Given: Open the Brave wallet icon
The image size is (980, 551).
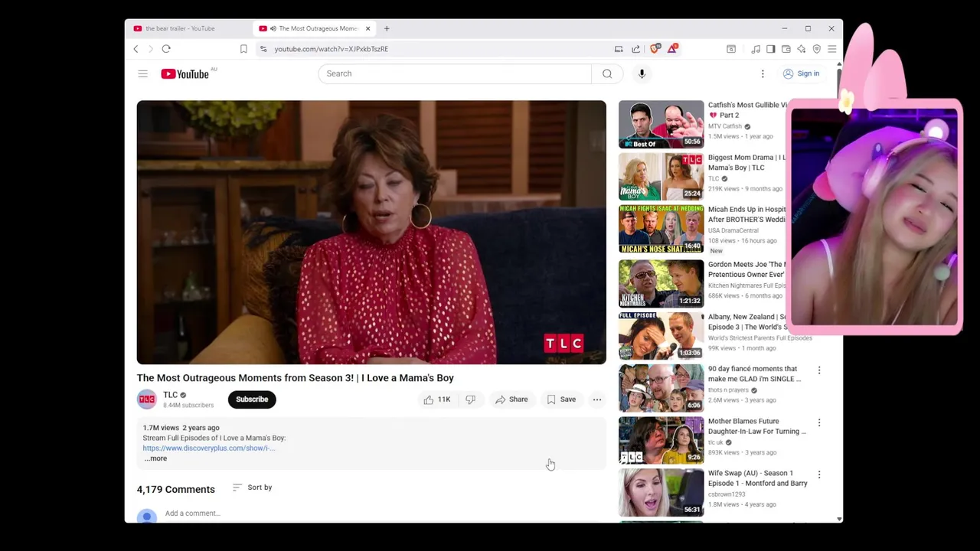Looking at the screenshot, I should point(786,49).
